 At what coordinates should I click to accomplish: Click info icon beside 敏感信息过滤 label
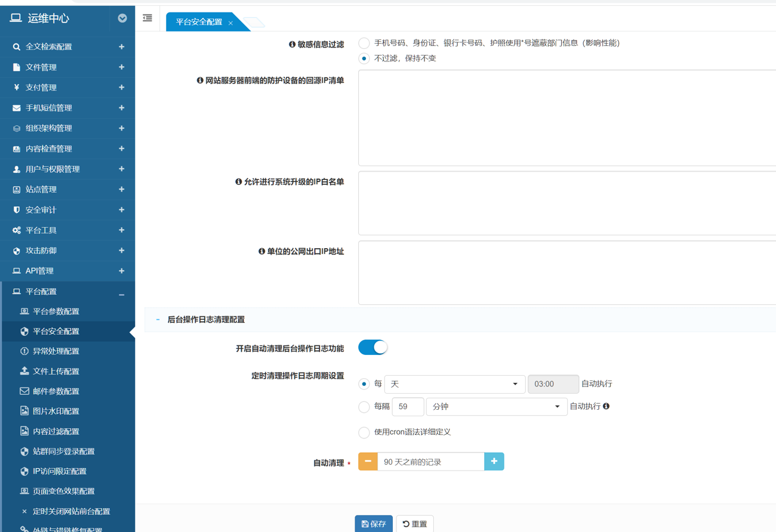[x=292, y=45]
